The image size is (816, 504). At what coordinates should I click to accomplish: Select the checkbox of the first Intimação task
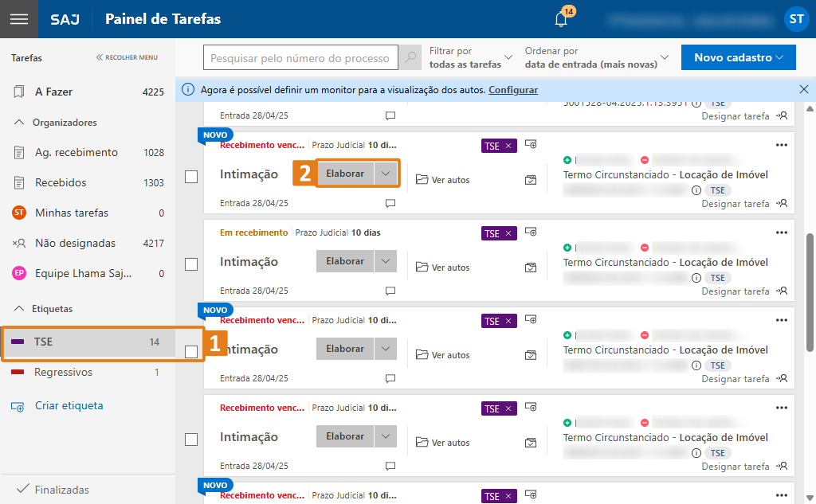coord(191,177)
